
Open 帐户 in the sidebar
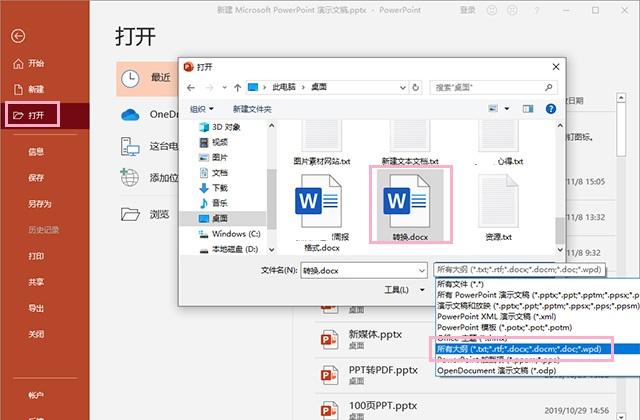coord(36,395)
